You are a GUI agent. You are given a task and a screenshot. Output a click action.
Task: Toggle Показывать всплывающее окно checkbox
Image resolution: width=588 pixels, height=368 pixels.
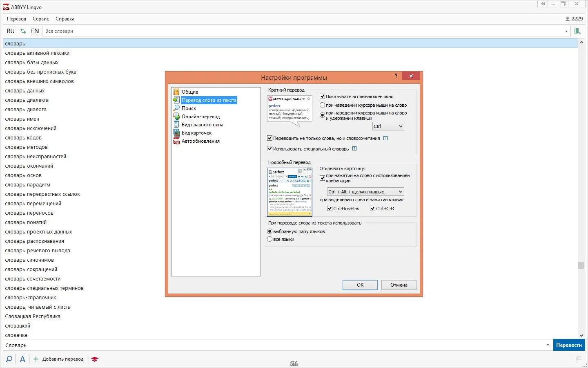pos(322,96)
